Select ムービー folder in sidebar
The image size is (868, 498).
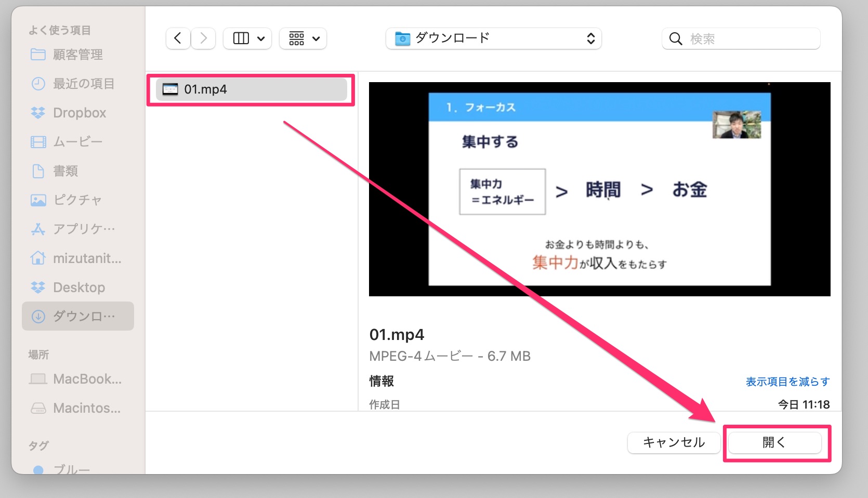[x=77, y=142]
